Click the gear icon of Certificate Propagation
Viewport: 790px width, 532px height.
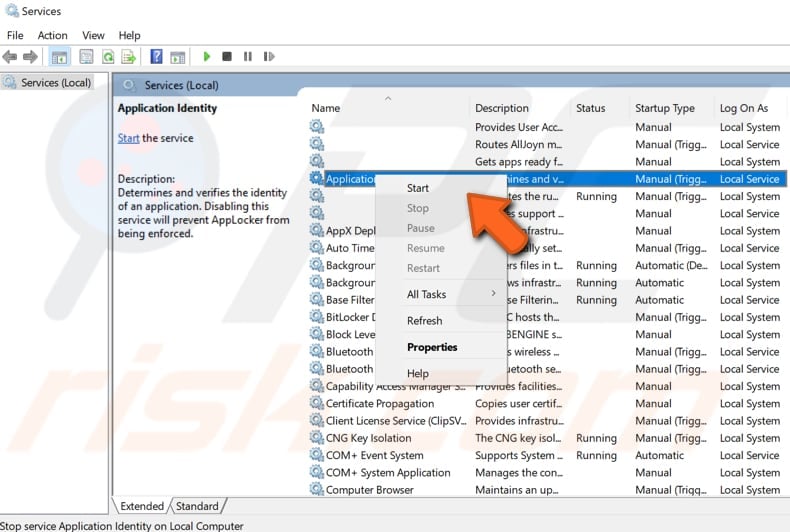click(316, 403)
